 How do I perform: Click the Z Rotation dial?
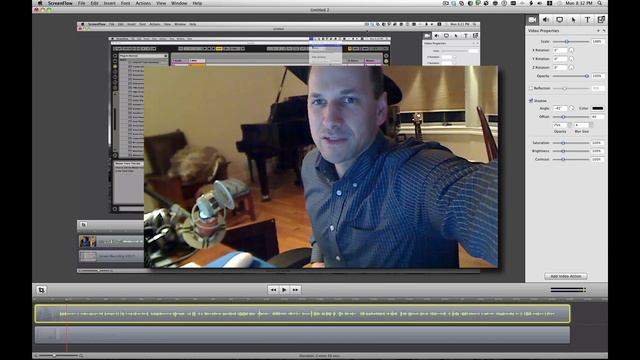[571, 67]
